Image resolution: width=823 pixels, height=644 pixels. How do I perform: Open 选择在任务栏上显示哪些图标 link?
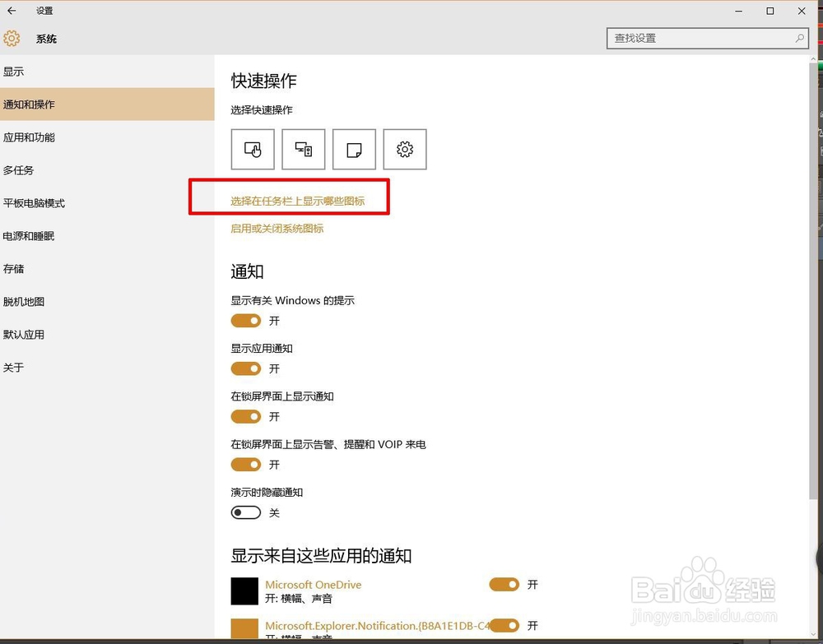click(297, 200)
